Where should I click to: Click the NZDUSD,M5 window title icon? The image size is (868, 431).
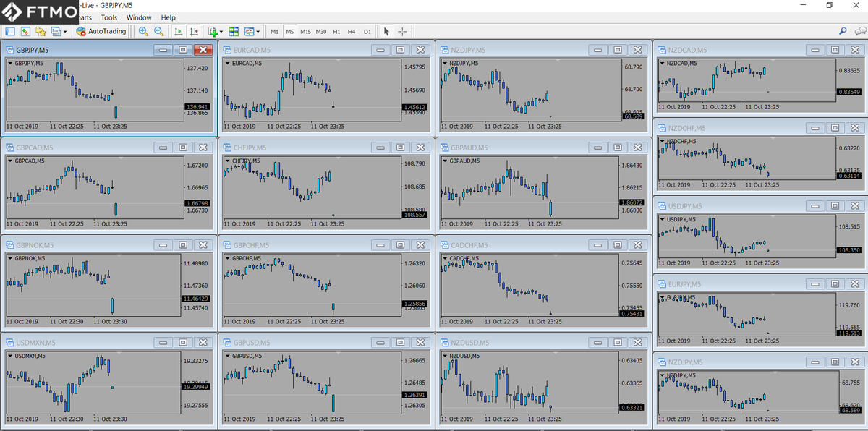click(x=444, y=342)
